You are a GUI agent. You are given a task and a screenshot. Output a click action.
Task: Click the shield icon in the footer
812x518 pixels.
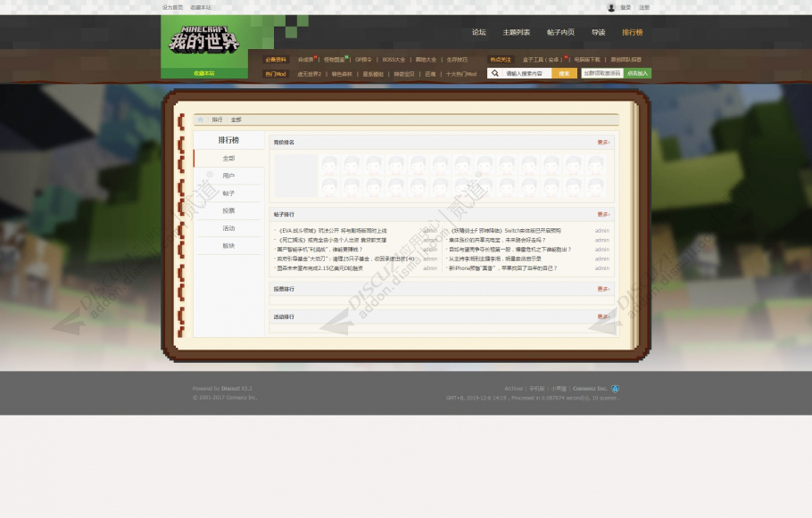coord(615,389)
